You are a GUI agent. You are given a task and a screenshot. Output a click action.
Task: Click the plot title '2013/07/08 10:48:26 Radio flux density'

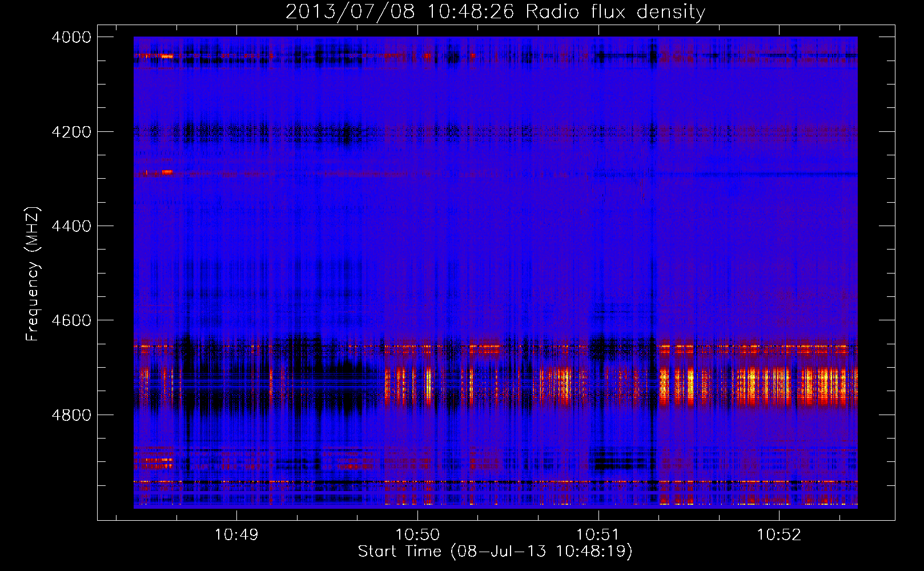(495, 11)
